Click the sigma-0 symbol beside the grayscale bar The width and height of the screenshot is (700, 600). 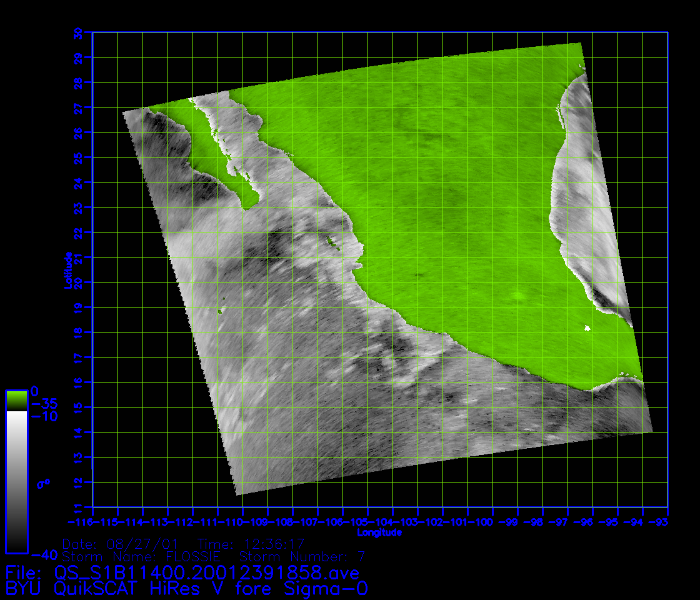point(45,483)
